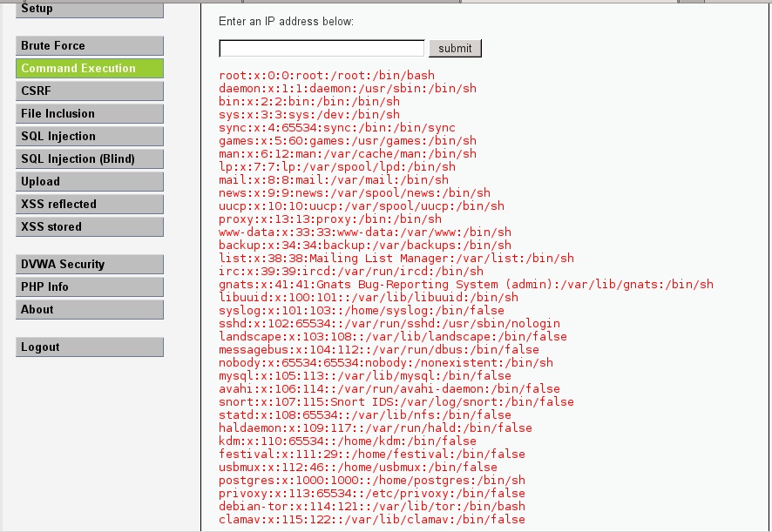Click the sync:x:4:65534 output line
The image size is (772, 532).
[x=337, y=127]
